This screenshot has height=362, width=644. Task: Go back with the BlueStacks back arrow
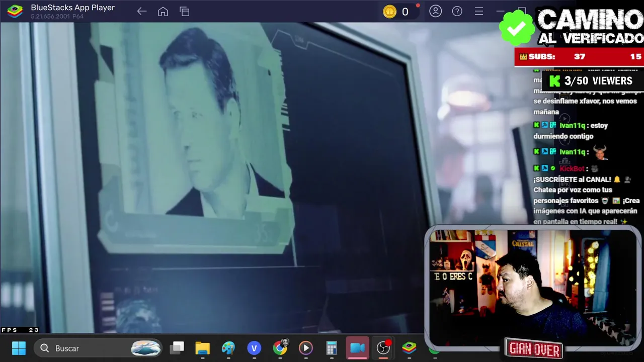point(142,11)
